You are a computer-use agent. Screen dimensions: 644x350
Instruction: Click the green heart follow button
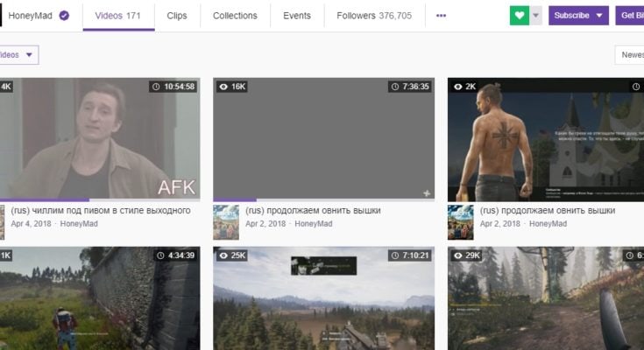[519, 16]
